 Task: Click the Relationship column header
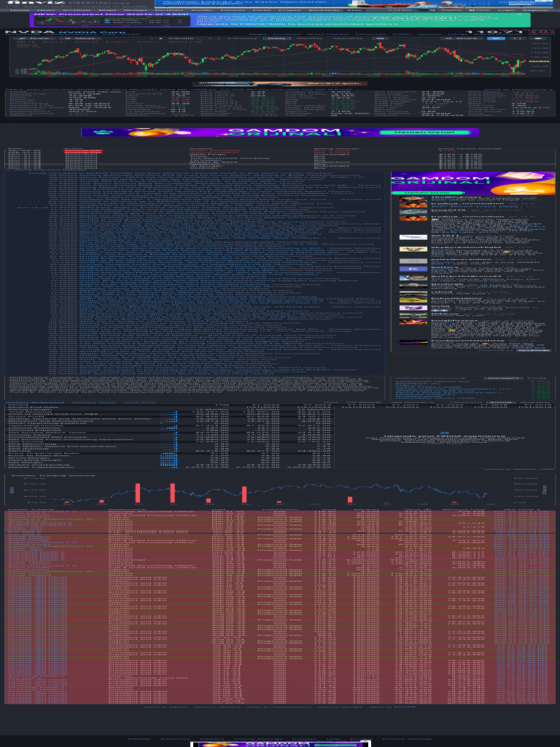pos(128,510)
